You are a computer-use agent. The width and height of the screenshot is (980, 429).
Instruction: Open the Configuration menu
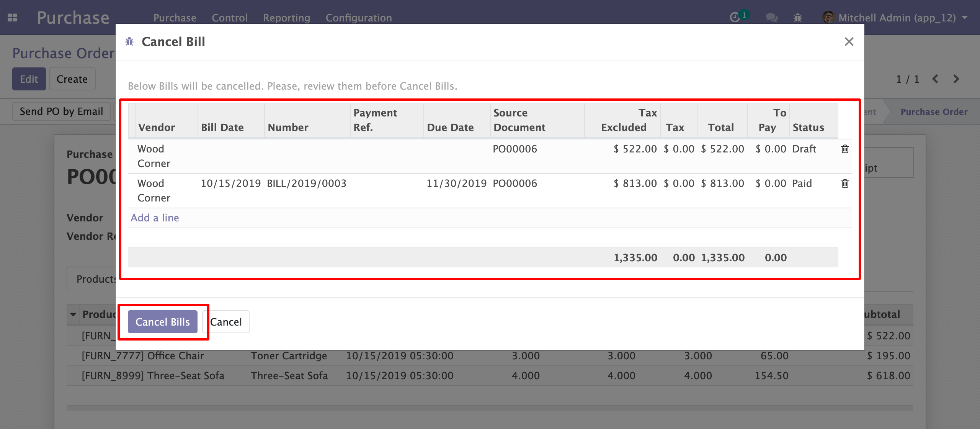(359, 18)
